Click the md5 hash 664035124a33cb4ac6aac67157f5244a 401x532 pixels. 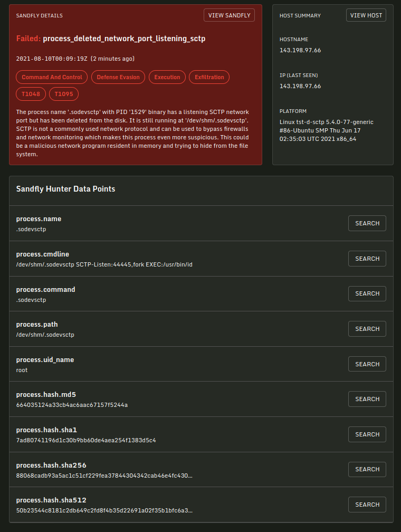tap(72, 405)
